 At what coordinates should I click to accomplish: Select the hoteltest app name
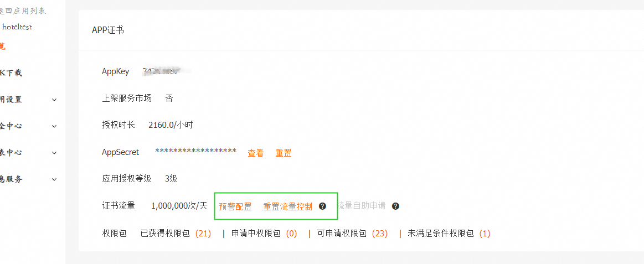17,26
